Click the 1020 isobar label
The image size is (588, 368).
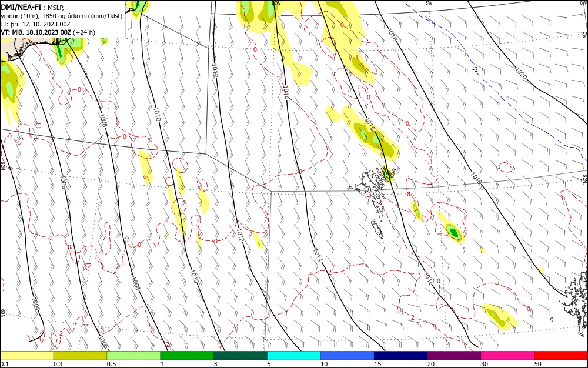(x=521, y=73)
